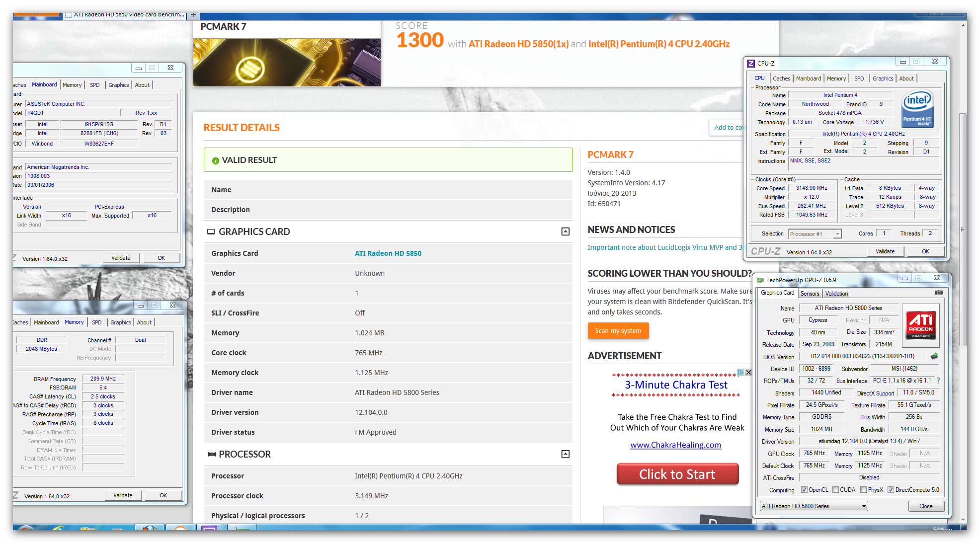Collapse the Processor section
This screenshot has width=980, height=543.
tap(565, 454)
